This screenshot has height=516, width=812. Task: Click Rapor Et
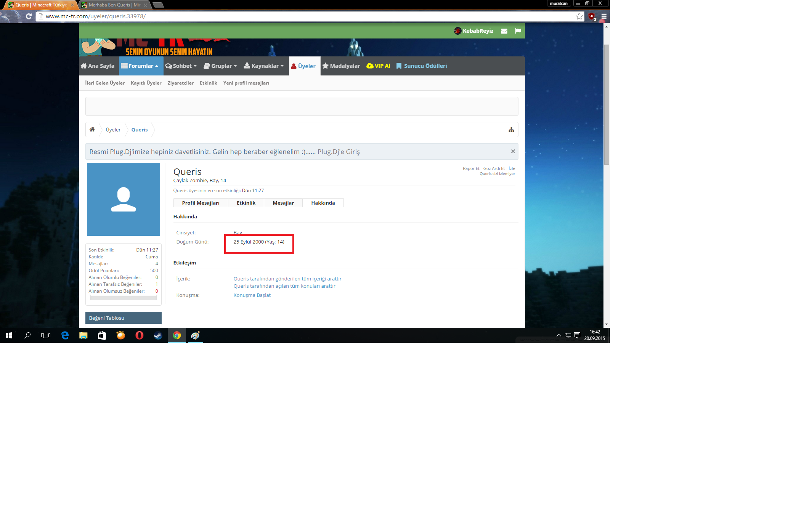tap(471, 168)
